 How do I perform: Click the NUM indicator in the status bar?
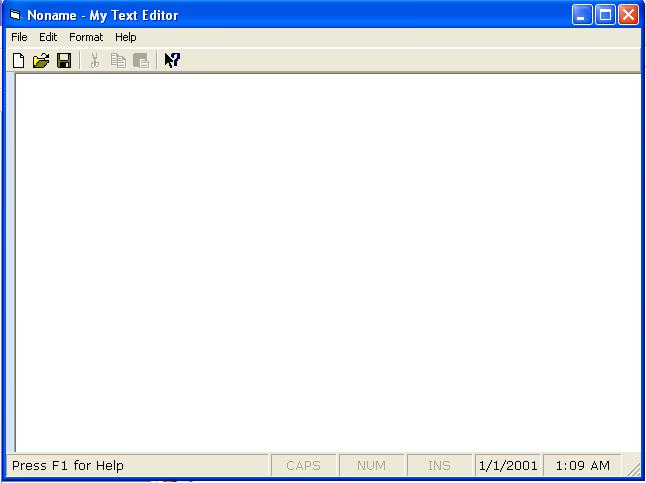372,466
